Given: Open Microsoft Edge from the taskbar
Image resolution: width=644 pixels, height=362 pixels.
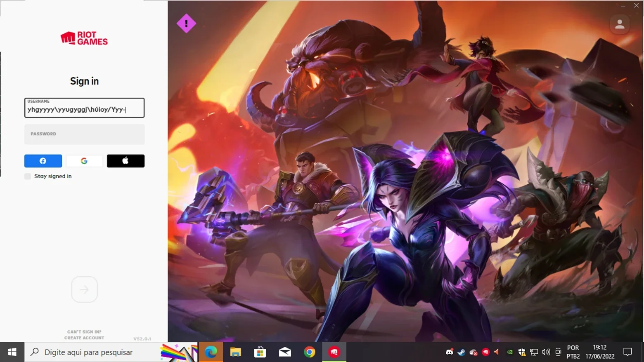Looking at the screenshot, I should coord(211,352).
